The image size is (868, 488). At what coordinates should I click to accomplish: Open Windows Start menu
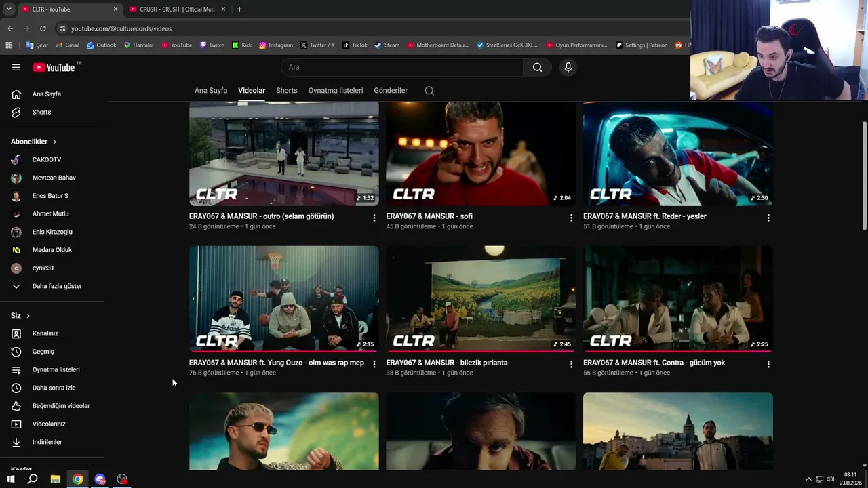point(10,479)
